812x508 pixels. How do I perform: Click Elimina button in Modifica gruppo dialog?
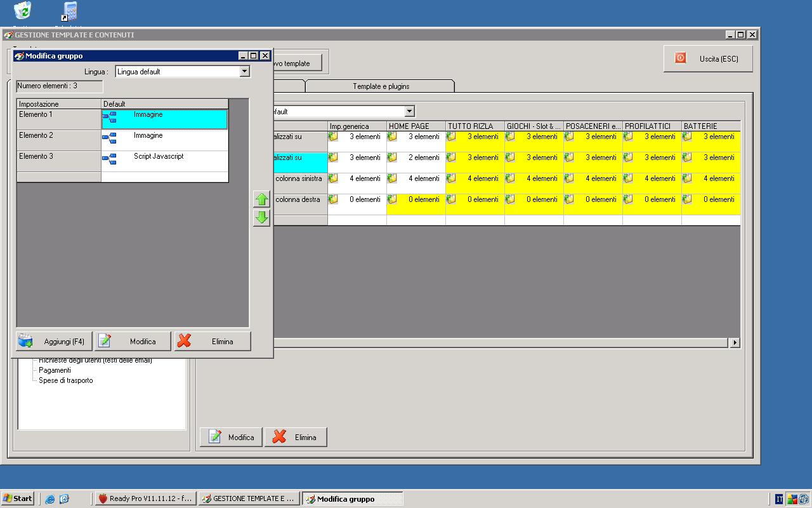(x=213, y=342)
